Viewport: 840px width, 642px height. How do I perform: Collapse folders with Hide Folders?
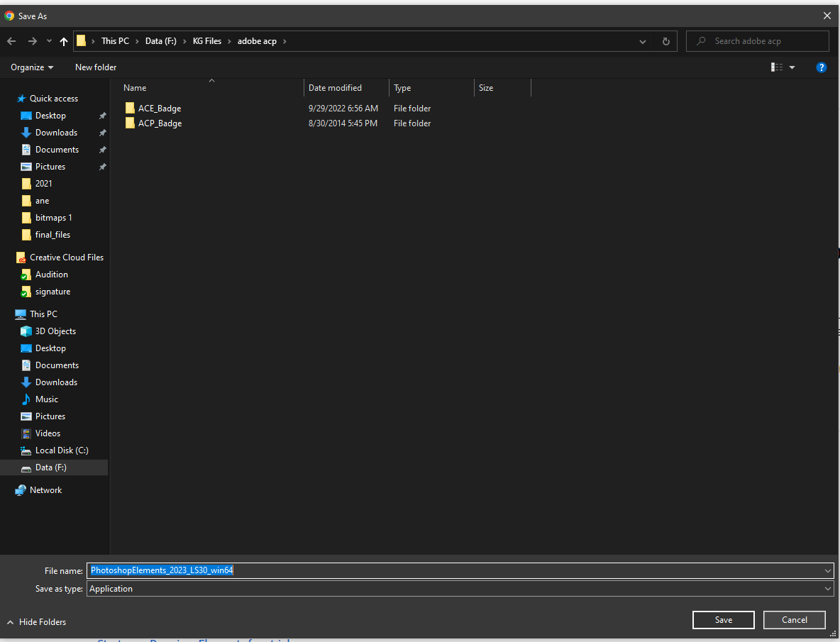coord(35,621)
